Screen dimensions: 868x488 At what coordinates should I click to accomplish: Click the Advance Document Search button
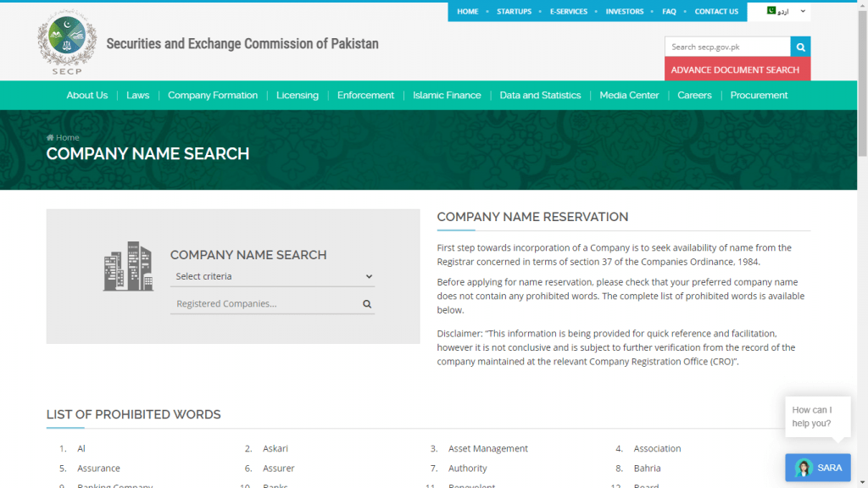tap(735, 69)
